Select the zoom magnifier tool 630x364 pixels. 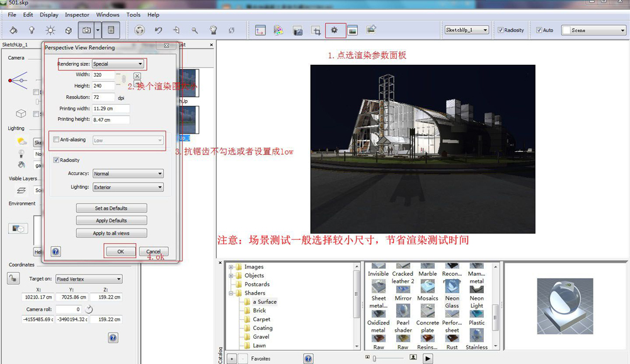coord(195,30)
